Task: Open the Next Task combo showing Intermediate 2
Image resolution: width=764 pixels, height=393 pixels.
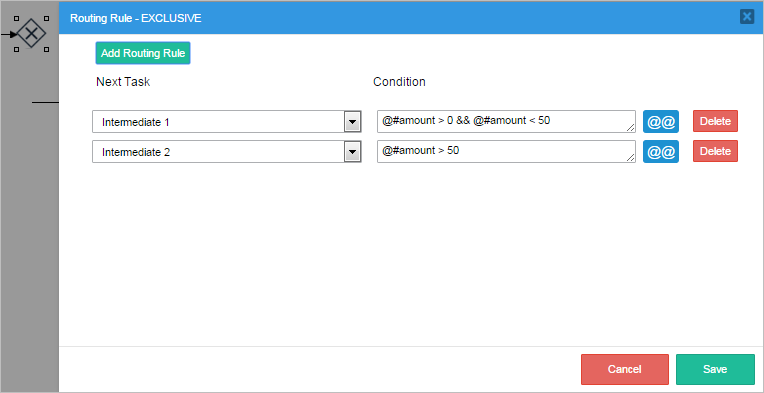Action: pyautogui.click(x=227, y=152)
